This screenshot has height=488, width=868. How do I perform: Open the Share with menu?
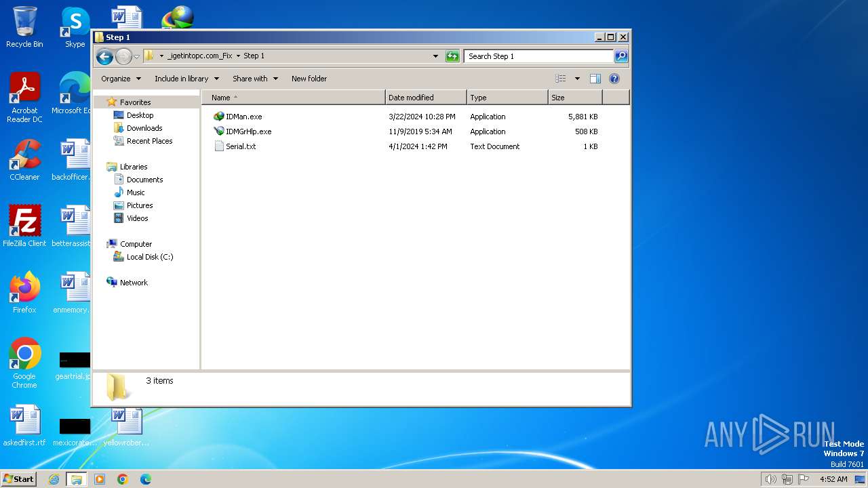click(255, 79)
